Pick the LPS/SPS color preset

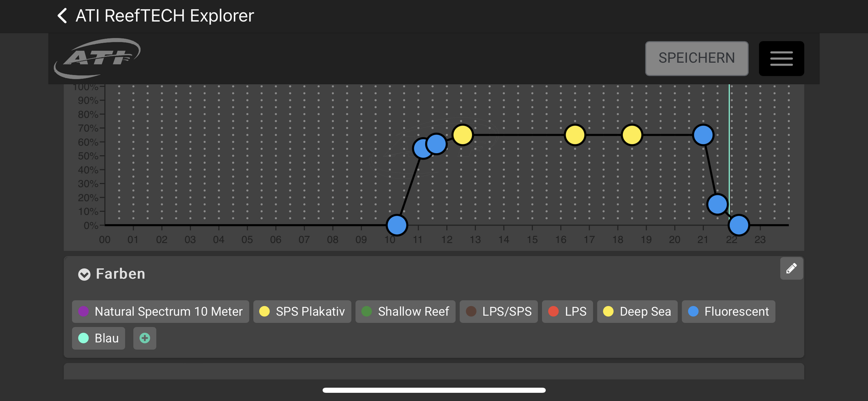(x=498, y=311)
